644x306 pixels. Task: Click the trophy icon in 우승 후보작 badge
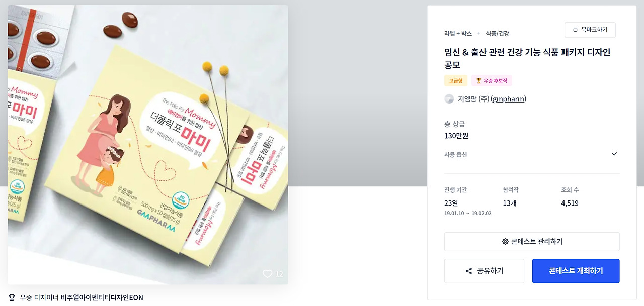point(479,80)
